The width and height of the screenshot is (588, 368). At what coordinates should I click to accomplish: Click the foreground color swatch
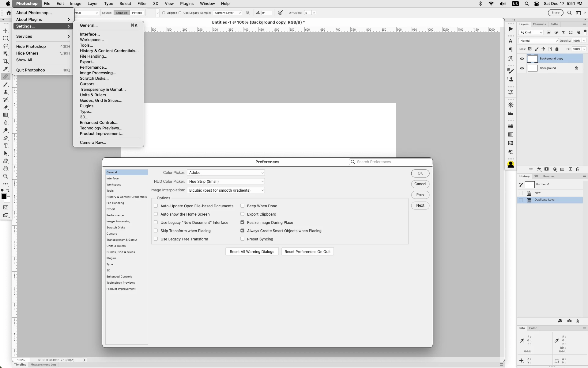pyautogui.click(x=4, y=197)
